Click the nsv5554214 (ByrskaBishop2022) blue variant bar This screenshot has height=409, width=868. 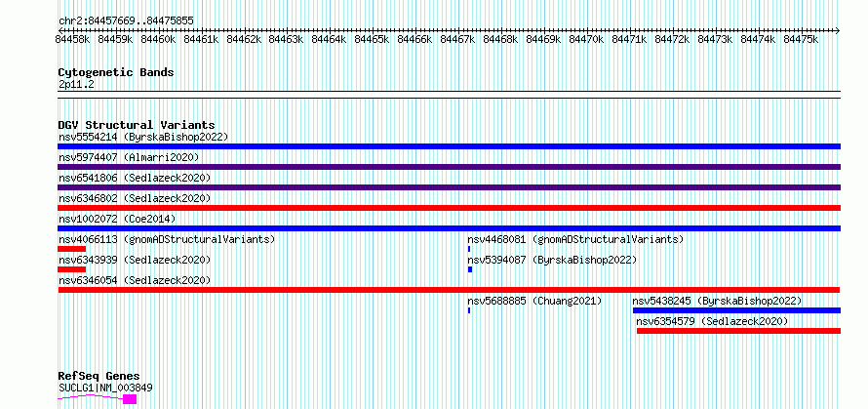449,146
